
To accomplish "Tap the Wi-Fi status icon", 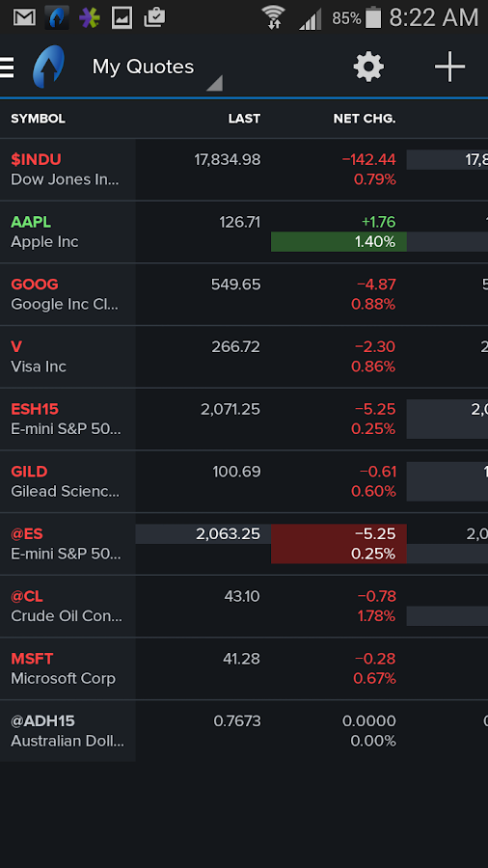I will (273, 17).
